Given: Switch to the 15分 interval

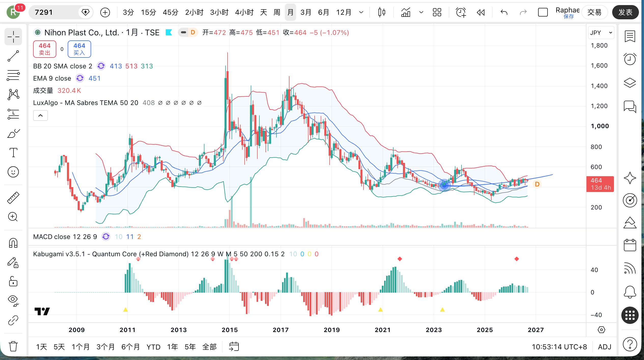Looking at the screenshot, I should point(148,12).
